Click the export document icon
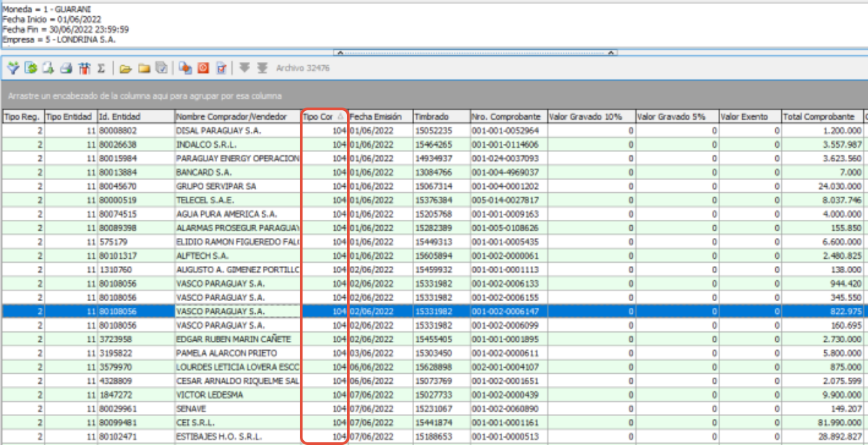The width and height of the screenshot is (868, 445). click(48, 68)
